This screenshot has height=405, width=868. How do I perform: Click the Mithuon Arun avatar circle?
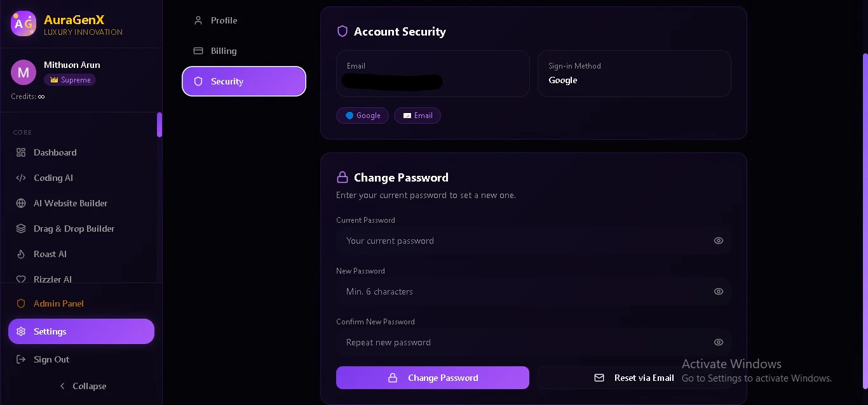[24, 72]
